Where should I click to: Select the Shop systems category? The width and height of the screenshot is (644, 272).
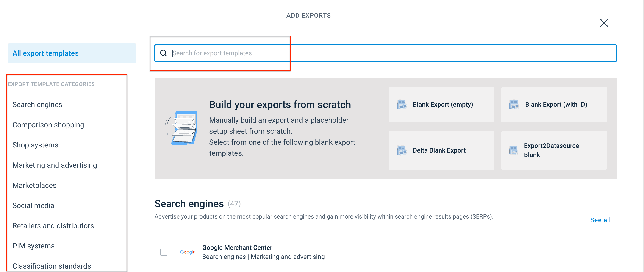tap(35, 145)
